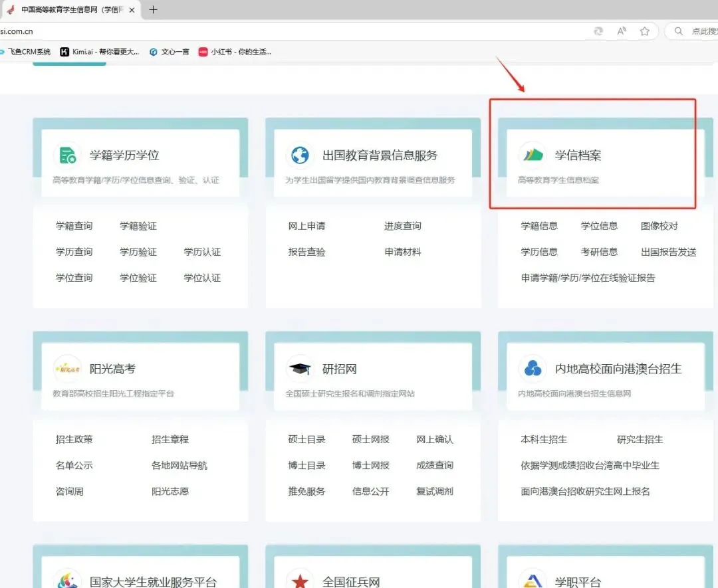Click the read aloud icon in address bar

tap(622, 31)
